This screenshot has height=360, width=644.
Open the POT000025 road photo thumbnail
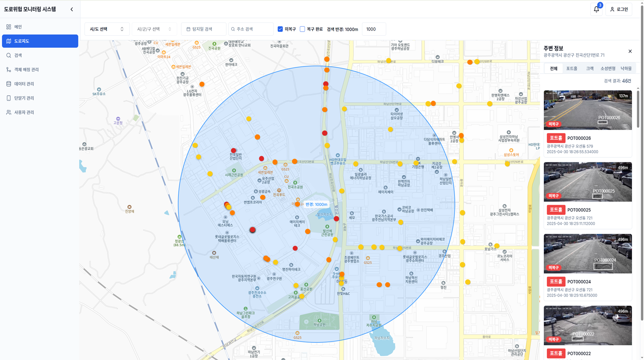point(588,182)
